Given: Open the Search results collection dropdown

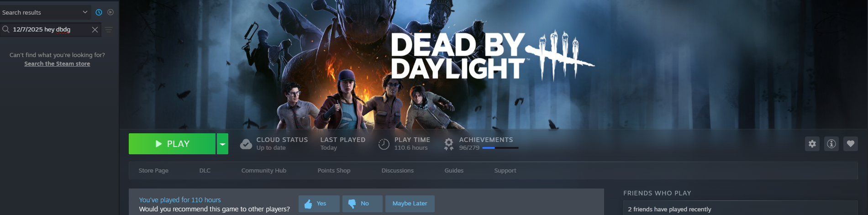Looking at the screenshot, I should (45, 12).
